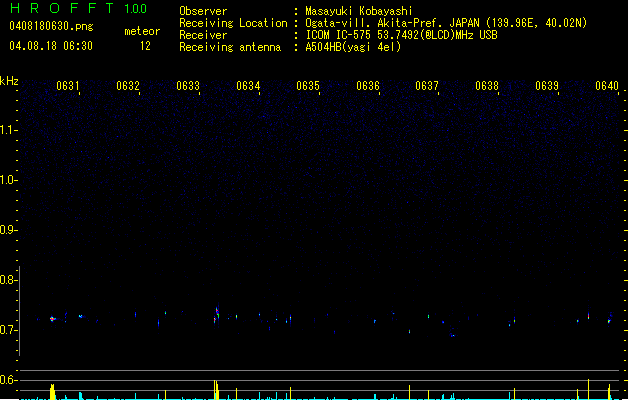The height and width of the screenshot is (400, 629).
Task: Click the 0635 time marker
Action: coord(308,86)
